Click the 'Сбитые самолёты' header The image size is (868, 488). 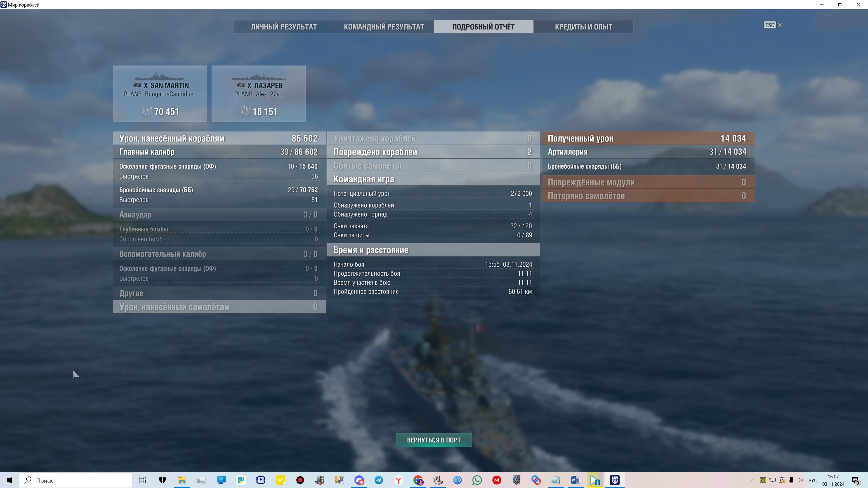(433, 165)
